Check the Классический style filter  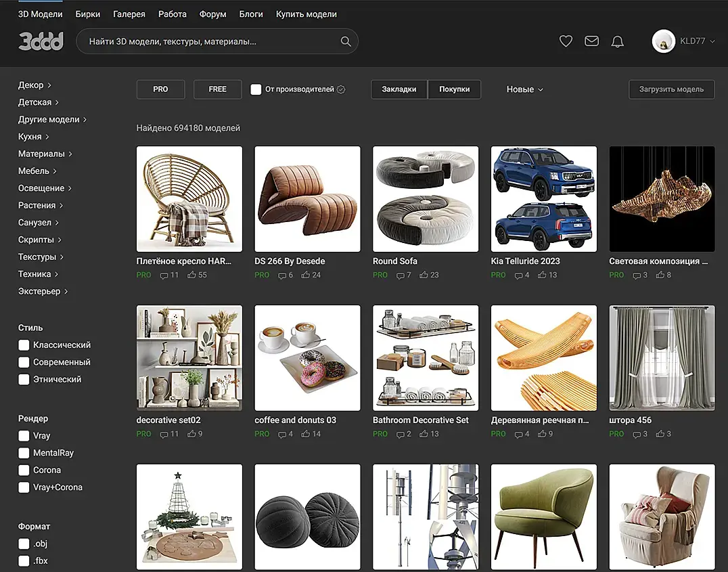click(x=24, y=345)
